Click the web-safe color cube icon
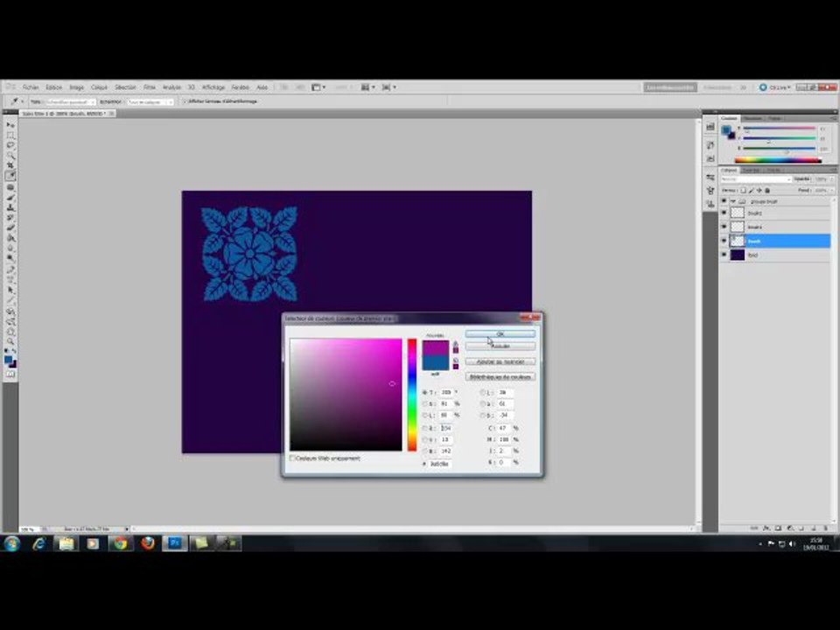 (456, 360)
